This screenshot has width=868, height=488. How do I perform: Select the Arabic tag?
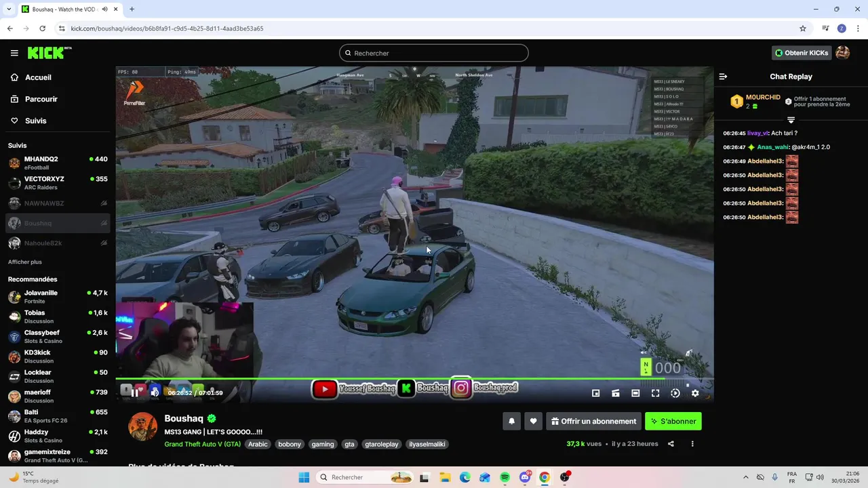[x=258, y=445]
